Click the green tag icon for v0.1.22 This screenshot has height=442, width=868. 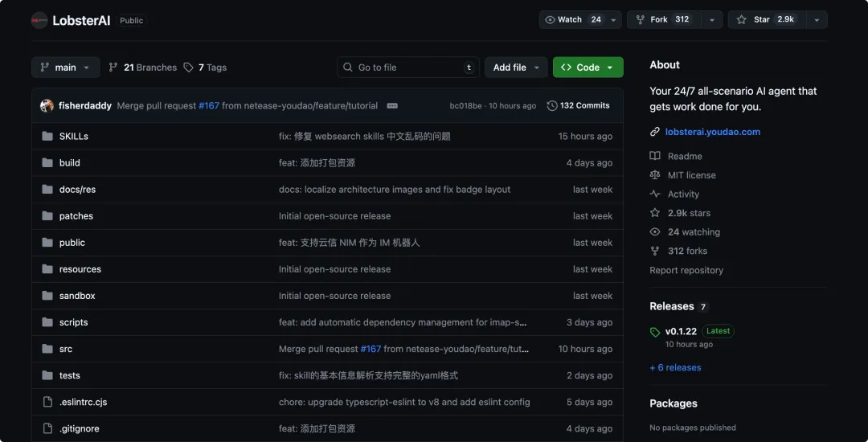coord(655,332)
